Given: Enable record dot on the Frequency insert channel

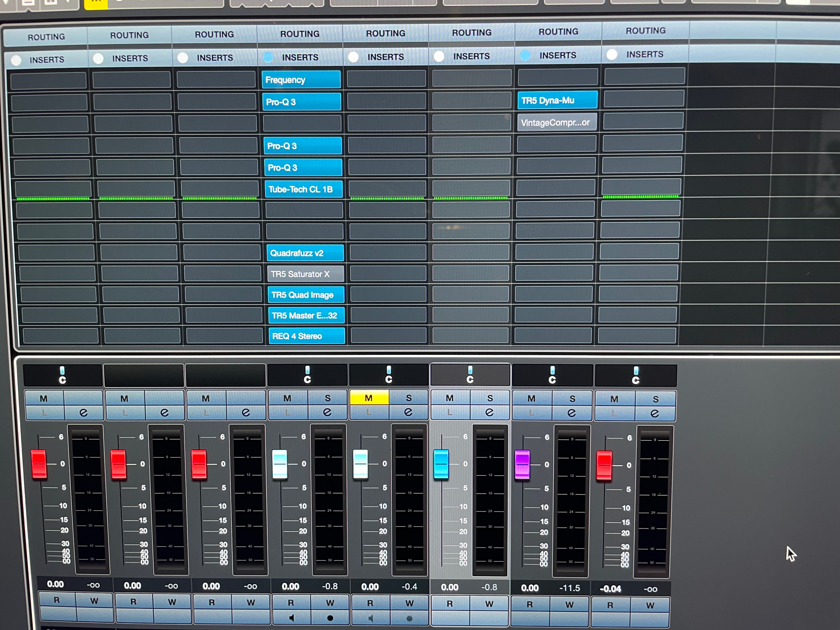Looking at the screenshot, I should [x=330, y=618].
